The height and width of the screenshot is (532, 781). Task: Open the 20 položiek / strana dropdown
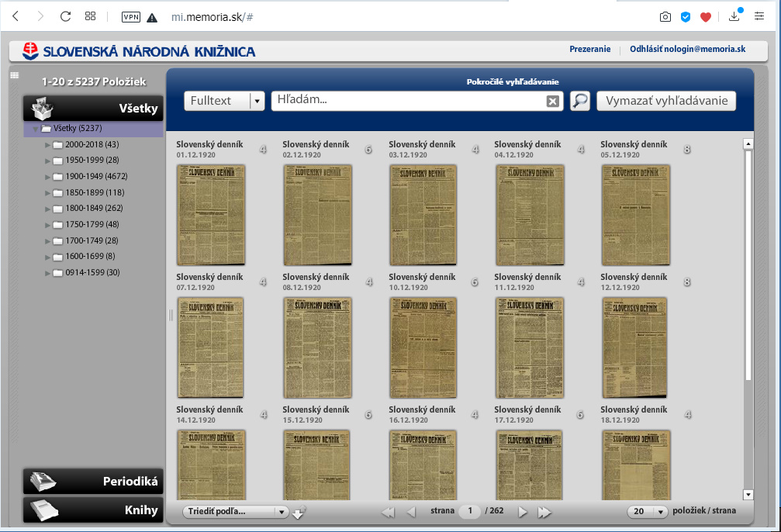648,512
